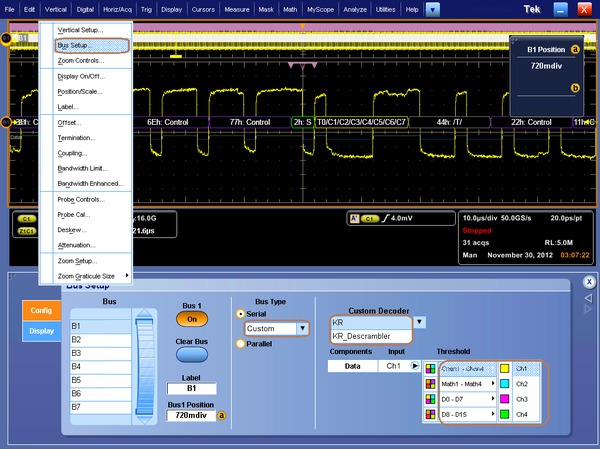Pick the cyan Ch2 color swatch
Image resolution: width=600 pixels, height=449 pixels.
pyautogui.click(x=504, y=383)
